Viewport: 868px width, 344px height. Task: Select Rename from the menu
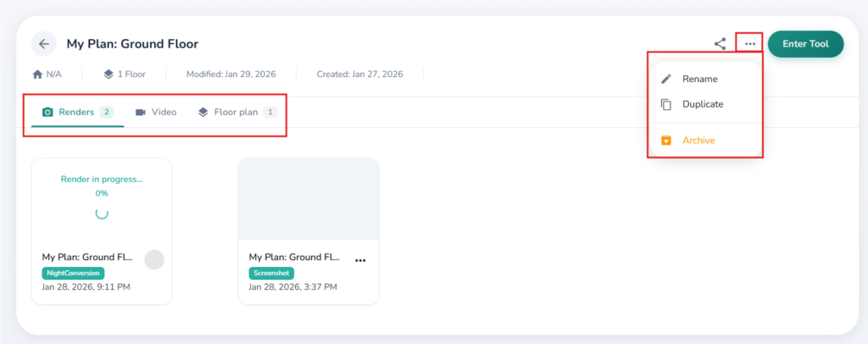[x=699, y=79]
